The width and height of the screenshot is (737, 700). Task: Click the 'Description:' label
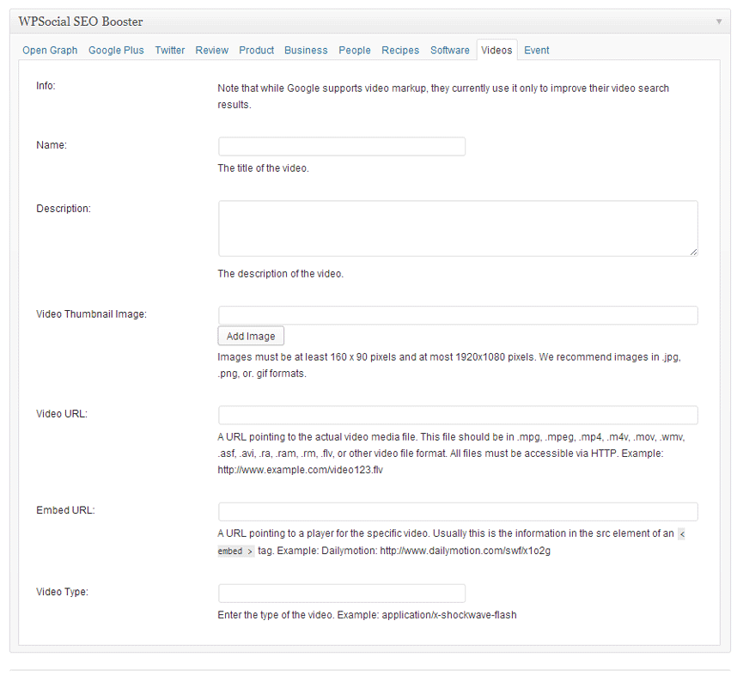[x=64, y=208]
